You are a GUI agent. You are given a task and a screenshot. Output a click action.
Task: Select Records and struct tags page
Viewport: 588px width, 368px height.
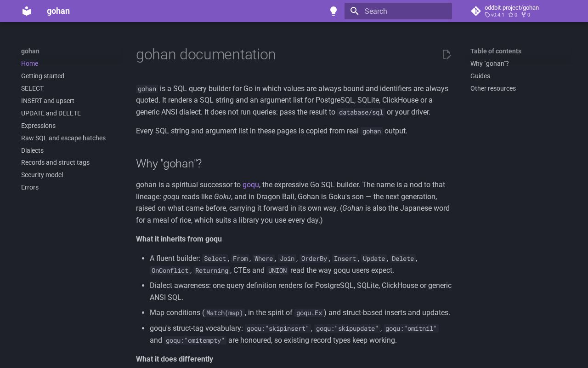pos(55,162)
